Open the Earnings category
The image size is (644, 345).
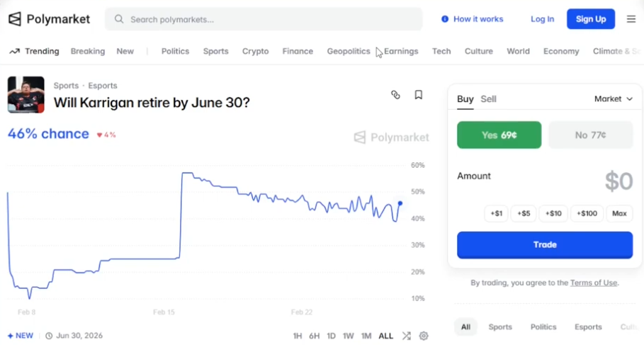[401, 51]
